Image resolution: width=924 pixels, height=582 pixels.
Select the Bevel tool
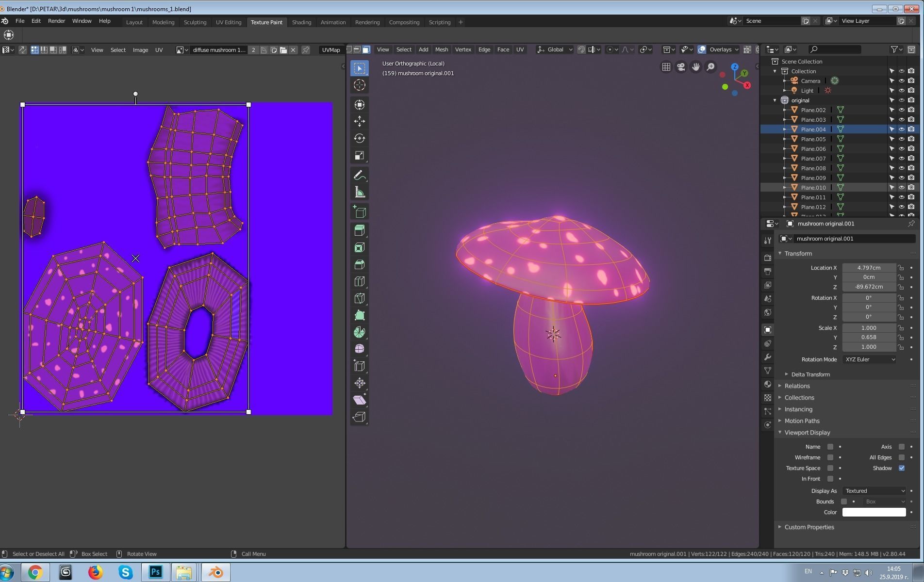[x=360, y=265]
